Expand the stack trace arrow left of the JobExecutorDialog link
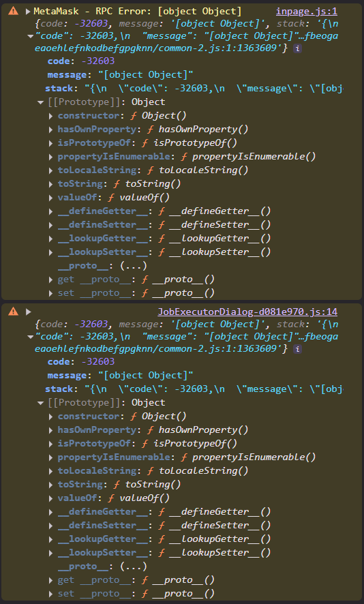The width and height of the screenshot is (364, 604). point(28,312)
